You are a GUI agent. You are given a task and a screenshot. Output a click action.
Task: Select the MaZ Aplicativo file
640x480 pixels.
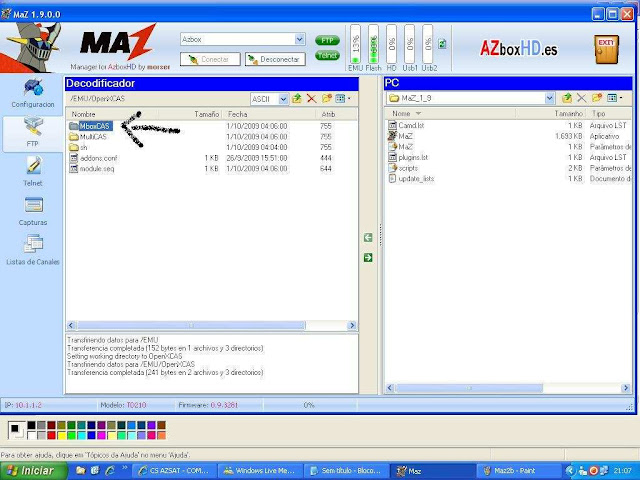point(400,136)
